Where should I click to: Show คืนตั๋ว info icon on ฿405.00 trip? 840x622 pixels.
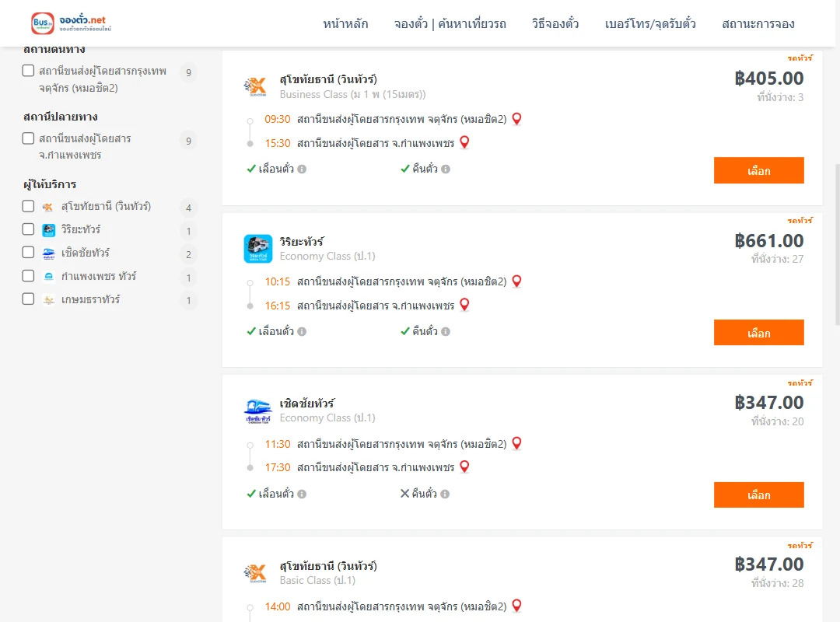(446, 169)
